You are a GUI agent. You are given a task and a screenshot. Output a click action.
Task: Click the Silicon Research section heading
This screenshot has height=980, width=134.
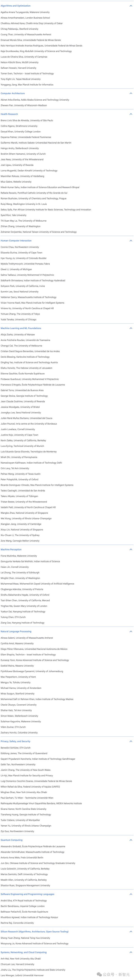[35, 932]
